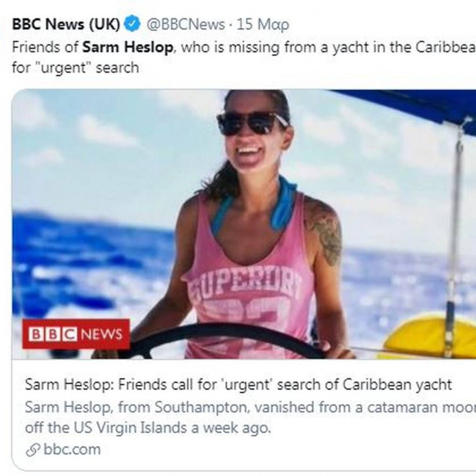
Task: Click the Superdry text on the pink top
Action: click(x=243, y=285)
